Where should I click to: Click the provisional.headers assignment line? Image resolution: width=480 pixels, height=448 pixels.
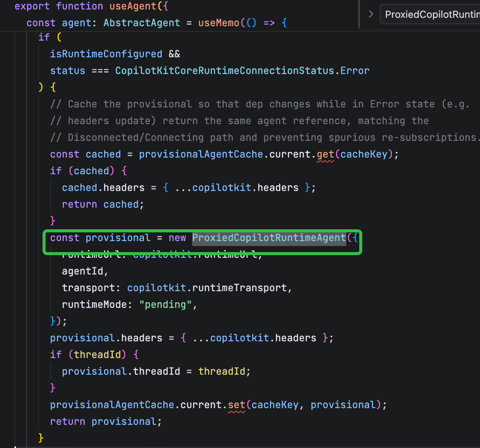coord(192,338)
